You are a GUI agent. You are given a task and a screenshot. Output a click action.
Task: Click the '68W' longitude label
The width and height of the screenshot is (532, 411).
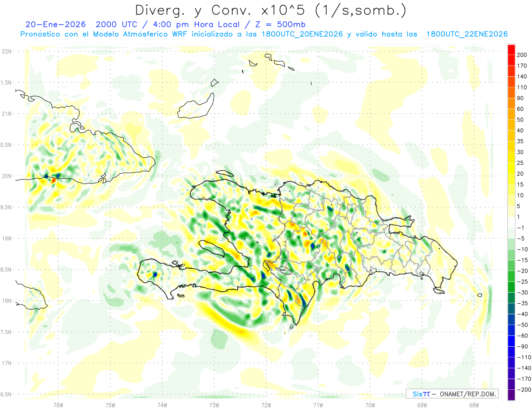474,405
